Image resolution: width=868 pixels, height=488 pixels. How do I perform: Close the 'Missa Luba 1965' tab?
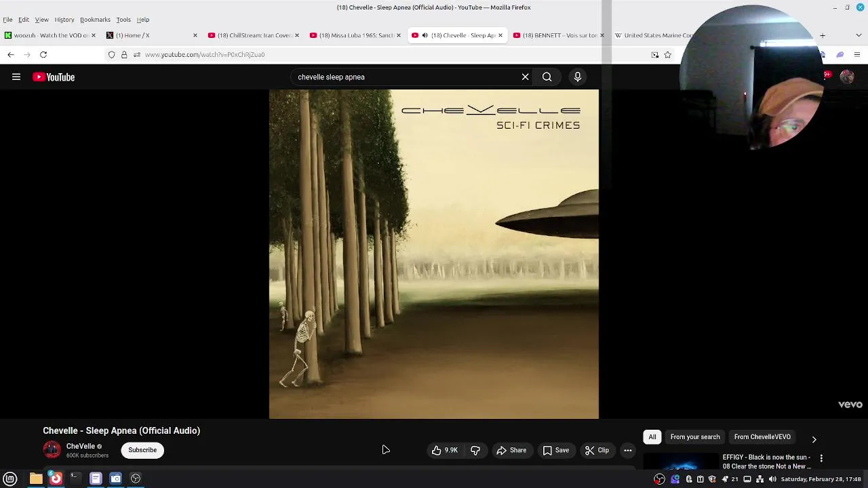pos(399,35)
